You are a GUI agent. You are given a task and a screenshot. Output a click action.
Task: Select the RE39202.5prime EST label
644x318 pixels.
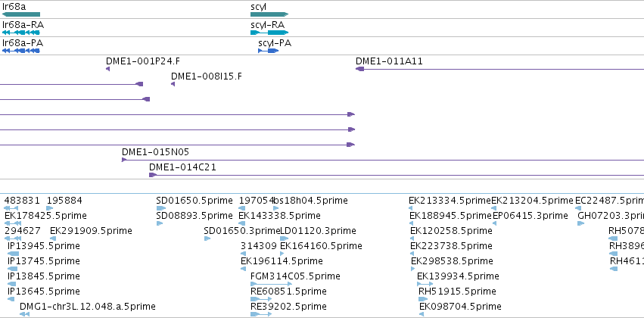tap(289, 307)
